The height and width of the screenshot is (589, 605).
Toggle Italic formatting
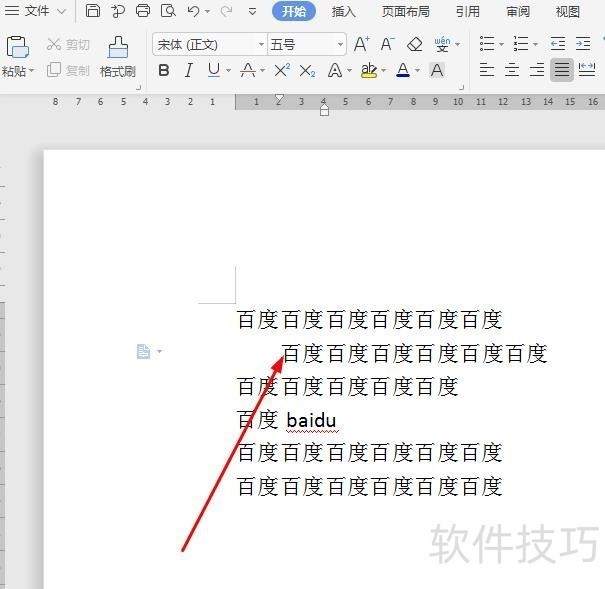coord(189,71)
